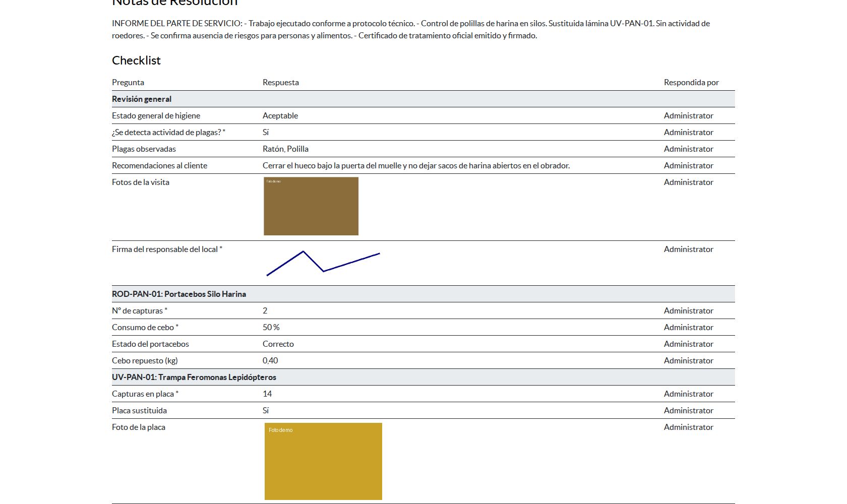The width and height of the screenshot is (847, 504).
Task: Click the Cebo repuesto (kg) question
Action: [x=145, y=360]
